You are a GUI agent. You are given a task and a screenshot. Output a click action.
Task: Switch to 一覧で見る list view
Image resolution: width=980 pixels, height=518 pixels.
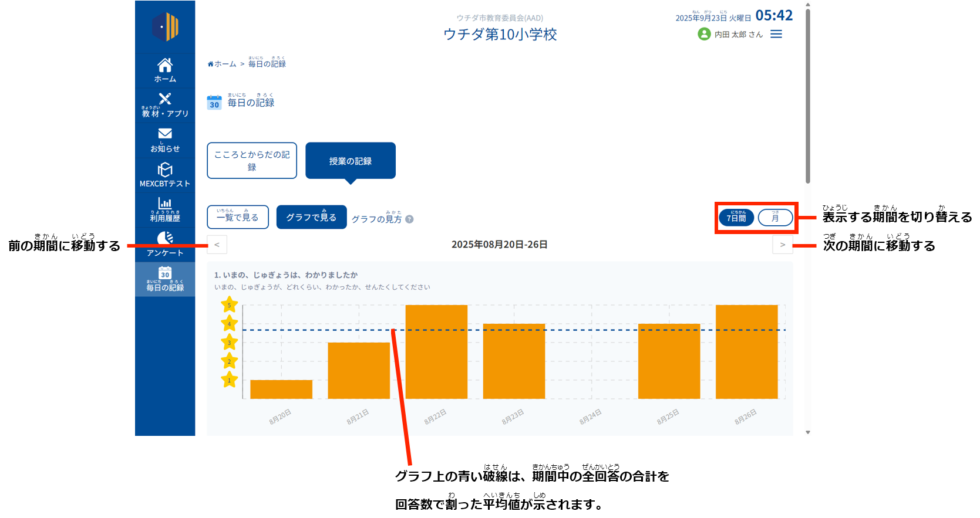238,217
